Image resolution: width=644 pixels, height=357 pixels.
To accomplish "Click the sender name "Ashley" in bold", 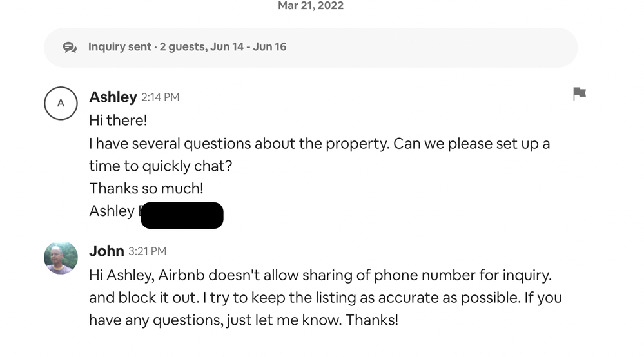I will [x=113, y=97].
